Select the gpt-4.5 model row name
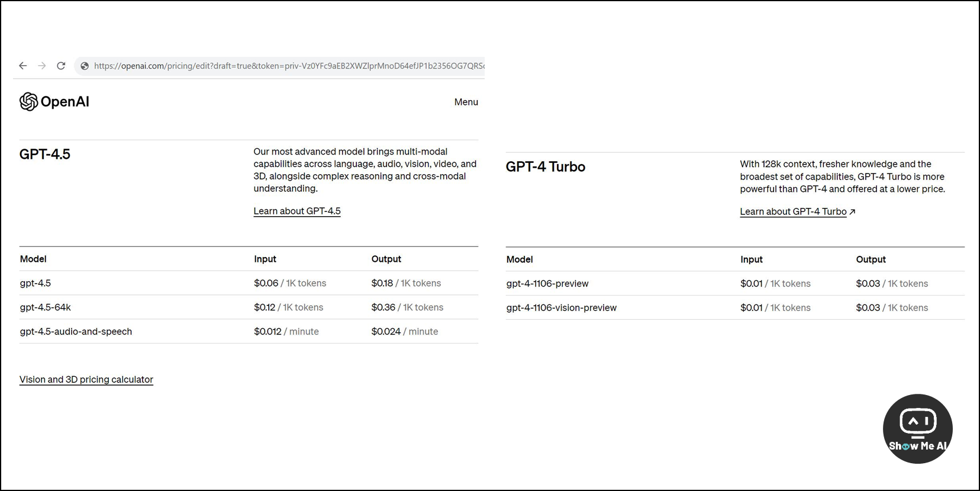The height and width of the screenshot is (491, 980). [x=36, y=283]
